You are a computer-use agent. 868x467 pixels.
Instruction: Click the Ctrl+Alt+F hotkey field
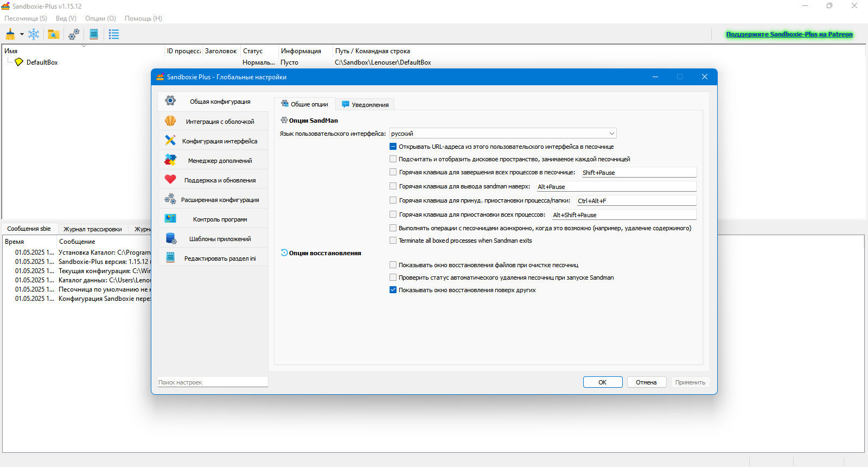coord(636,201)
